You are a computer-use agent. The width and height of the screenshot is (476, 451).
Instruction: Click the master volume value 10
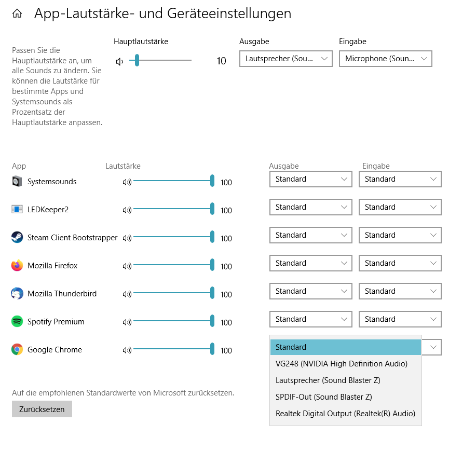[221, 61]
